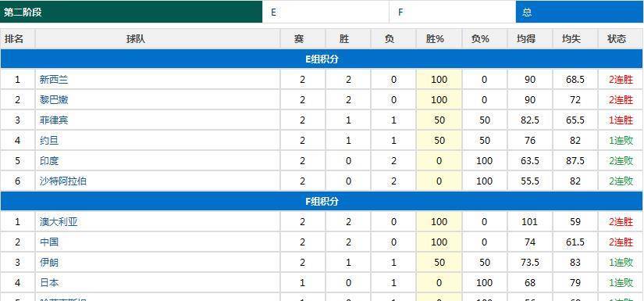This screenshot has width=644, height=301.
Task: Click the E组积分 section banner
Action: click(x=322, y=59)
